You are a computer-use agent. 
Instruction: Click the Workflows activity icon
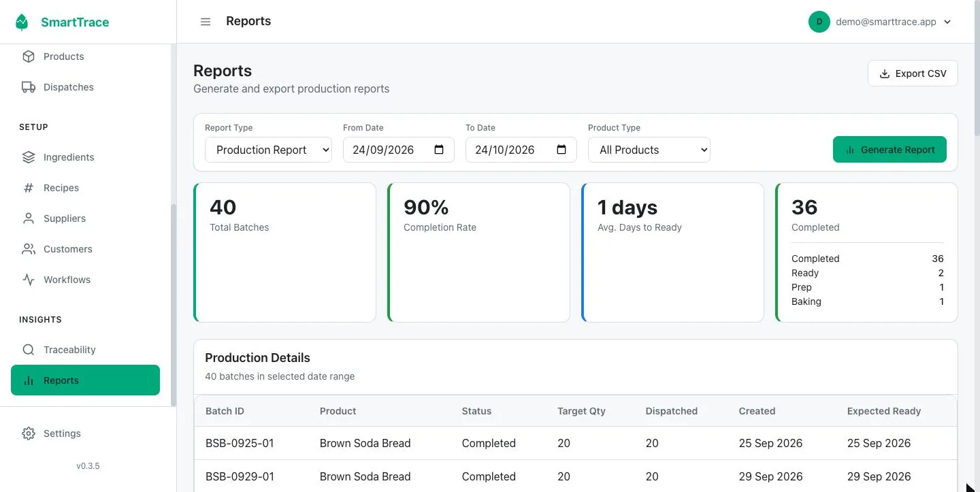click(29, 280)
